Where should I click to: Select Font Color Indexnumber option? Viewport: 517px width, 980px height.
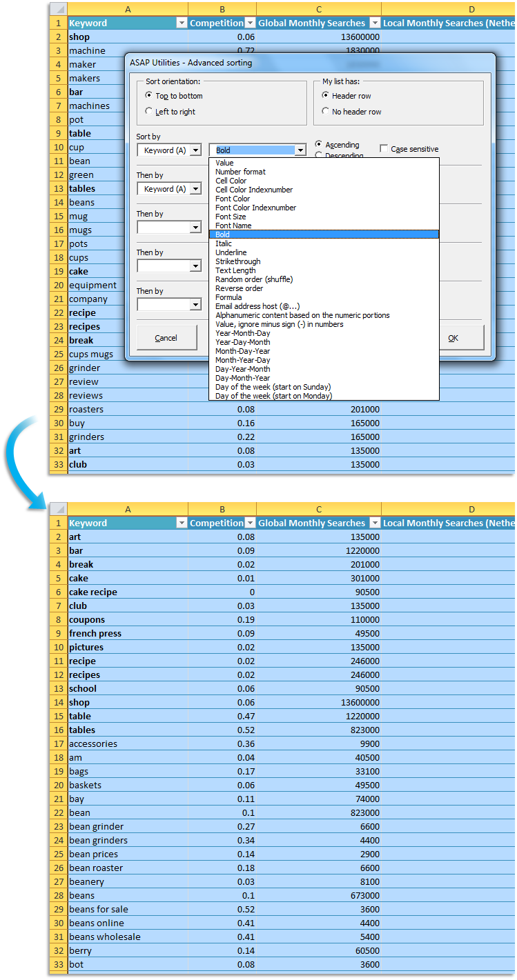[324, 208]
